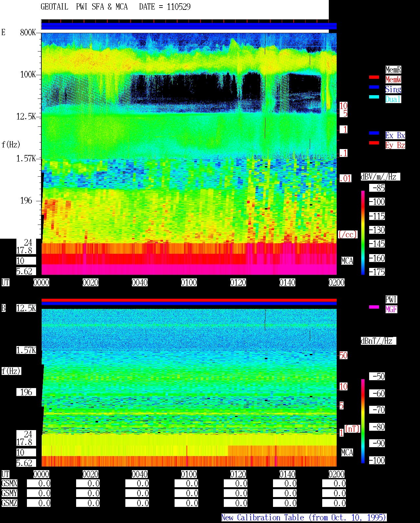This screenshot has width=420, height=523.
Task: Click the 17.8 label beside the B panel
Action: click(x=26, y=442)
